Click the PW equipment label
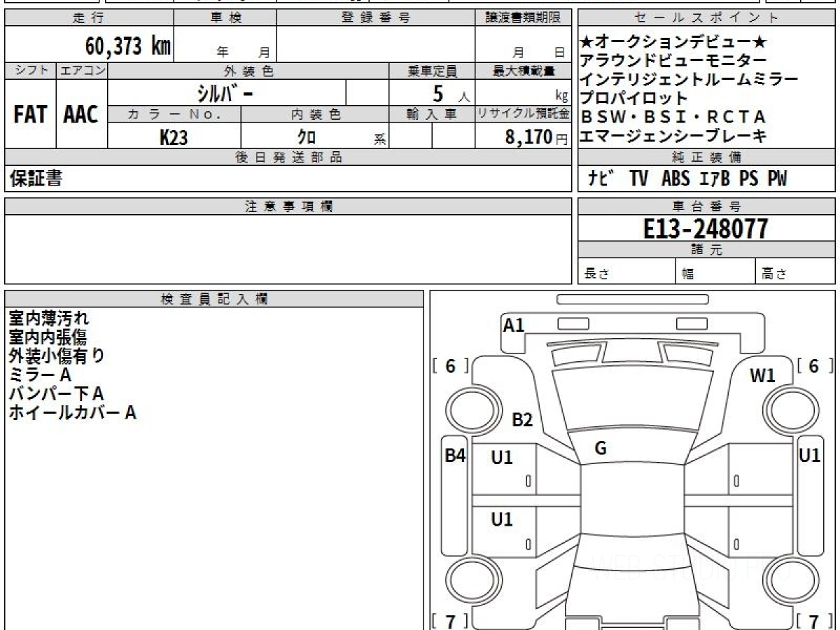Screen dimensions: 840x630 point(777,178)
